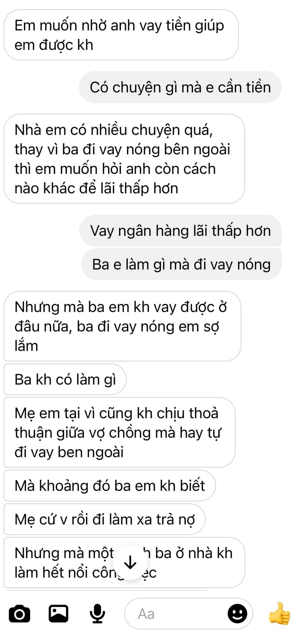Open the emoji smiley picker

click(237, 613)
